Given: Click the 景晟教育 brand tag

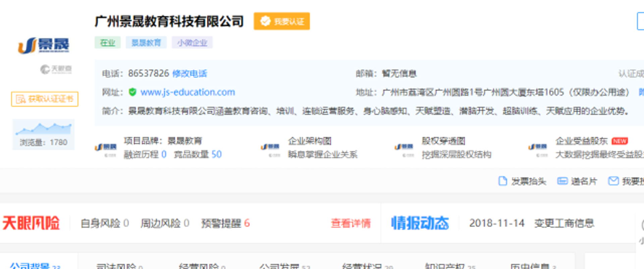Looking at the screenshot, I should pos(146,43).
